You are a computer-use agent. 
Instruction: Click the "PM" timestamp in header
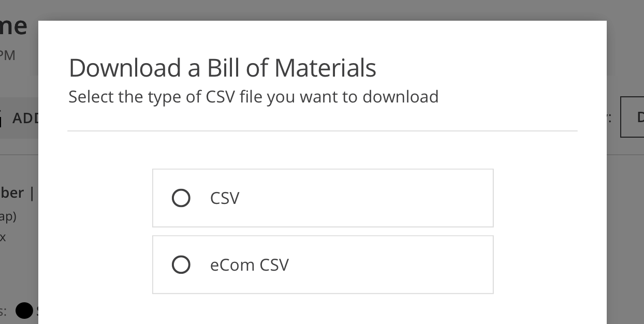tap(7, 55)
